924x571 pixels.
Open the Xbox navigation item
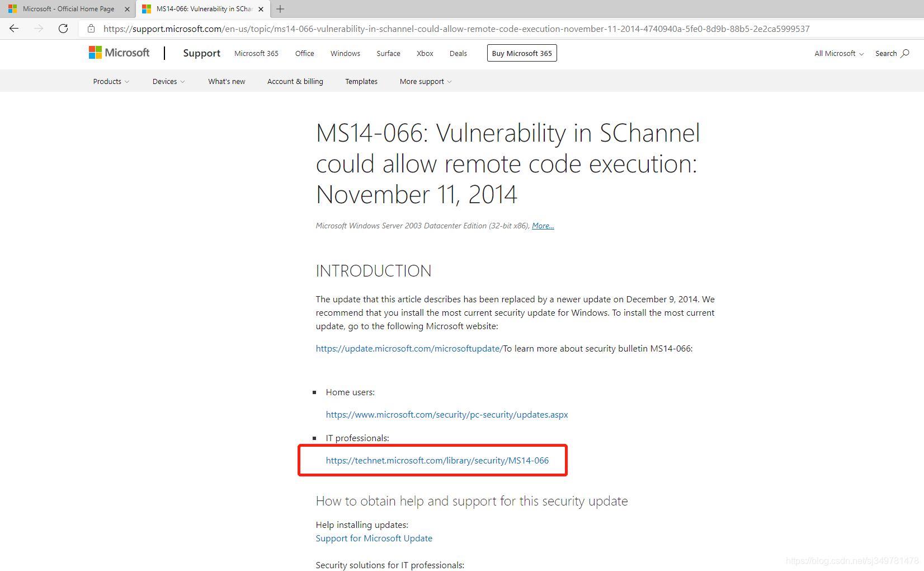[425, 53]
